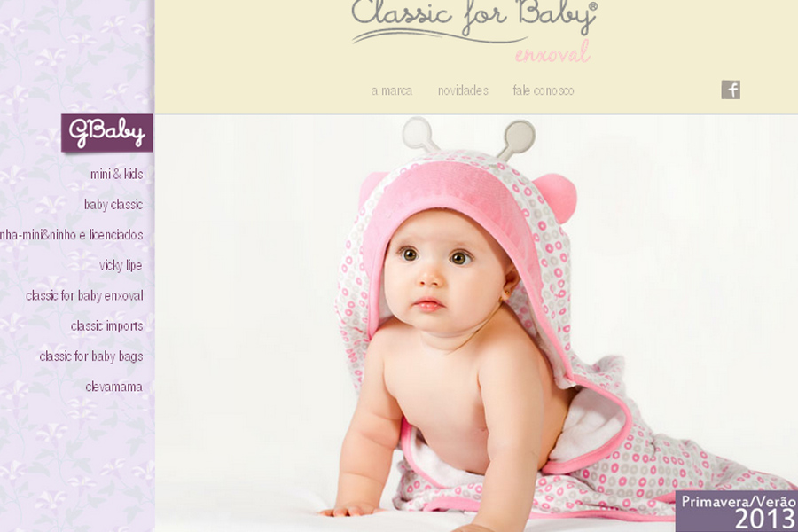
Task: Click the baby photo in hooded towel
Action: pos(476,324)
